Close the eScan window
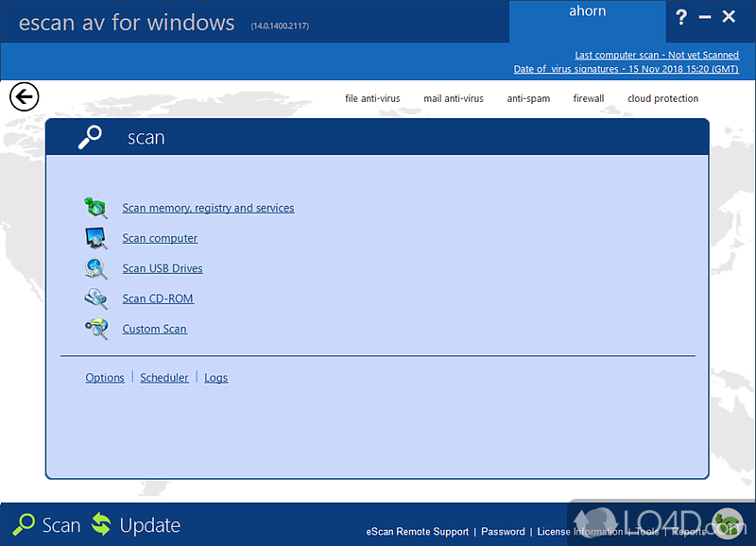Screen dimensions: 756x546 729,17
